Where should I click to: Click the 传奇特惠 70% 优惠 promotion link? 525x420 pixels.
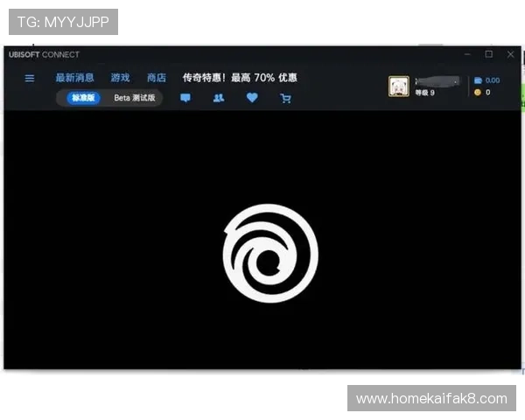[240, 78]
